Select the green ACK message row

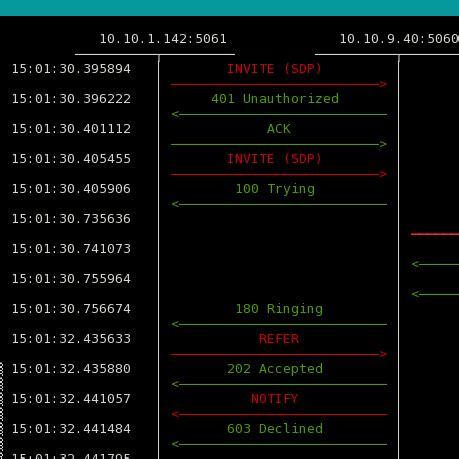point(279,129)
